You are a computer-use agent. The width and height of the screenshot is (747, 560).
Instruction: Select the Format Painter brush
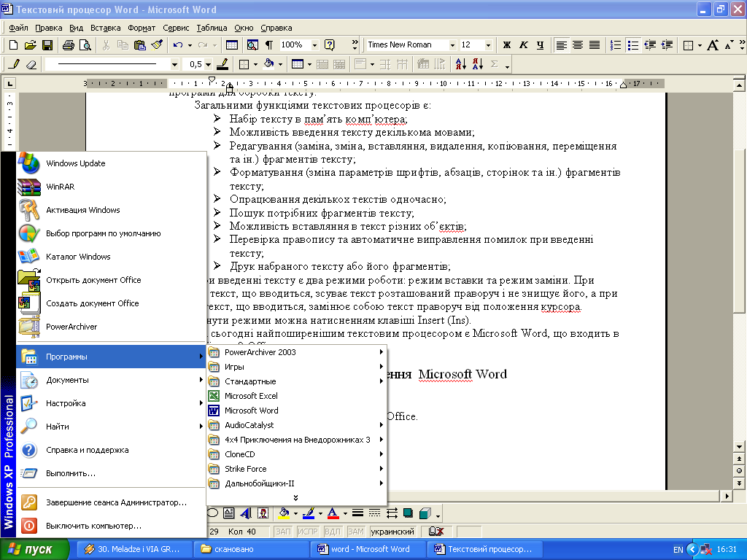click(x=157, y=44)
